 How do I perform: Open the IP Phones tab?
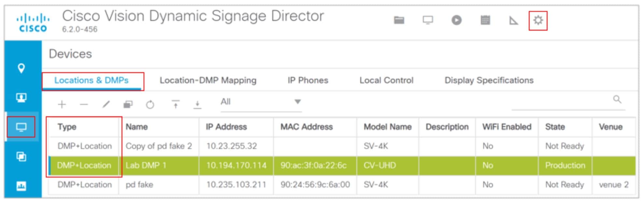click(308, 80)
